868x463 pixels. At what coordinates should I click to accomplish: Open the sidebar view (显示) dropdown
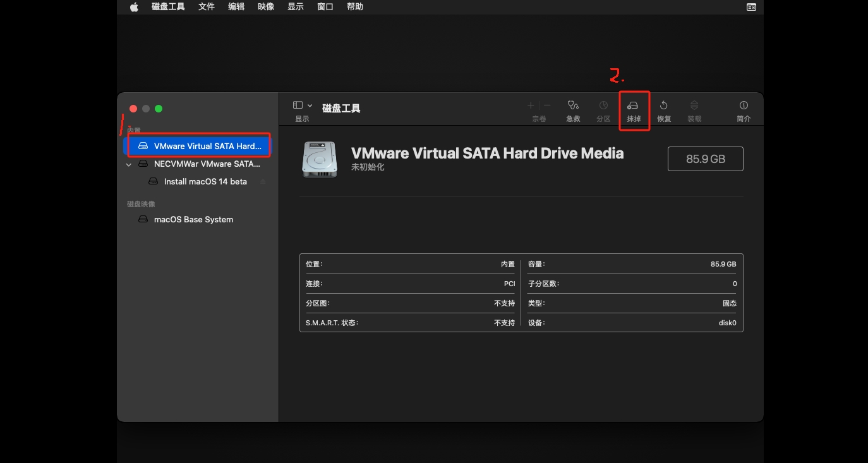303,105
